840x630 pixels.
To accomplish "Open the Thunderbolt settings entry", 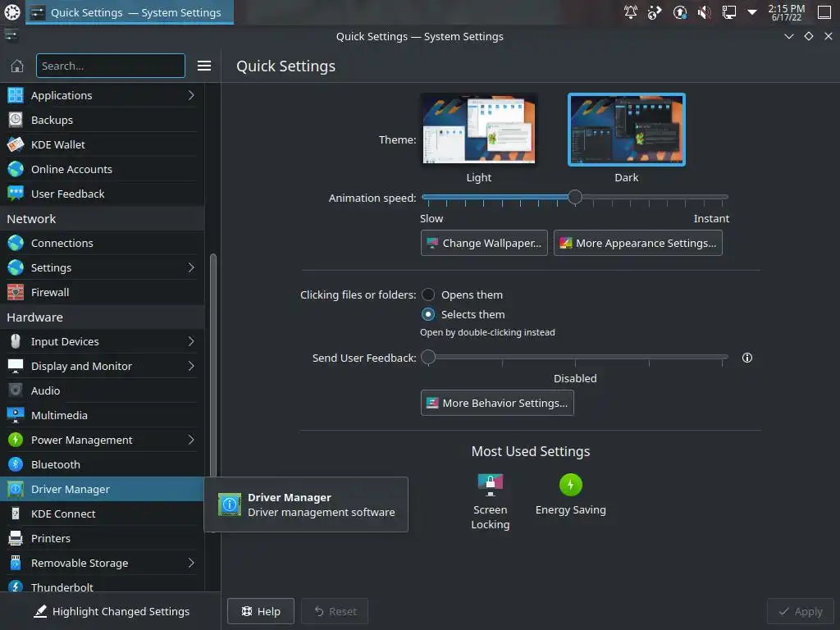I will [x=103, y=586].
